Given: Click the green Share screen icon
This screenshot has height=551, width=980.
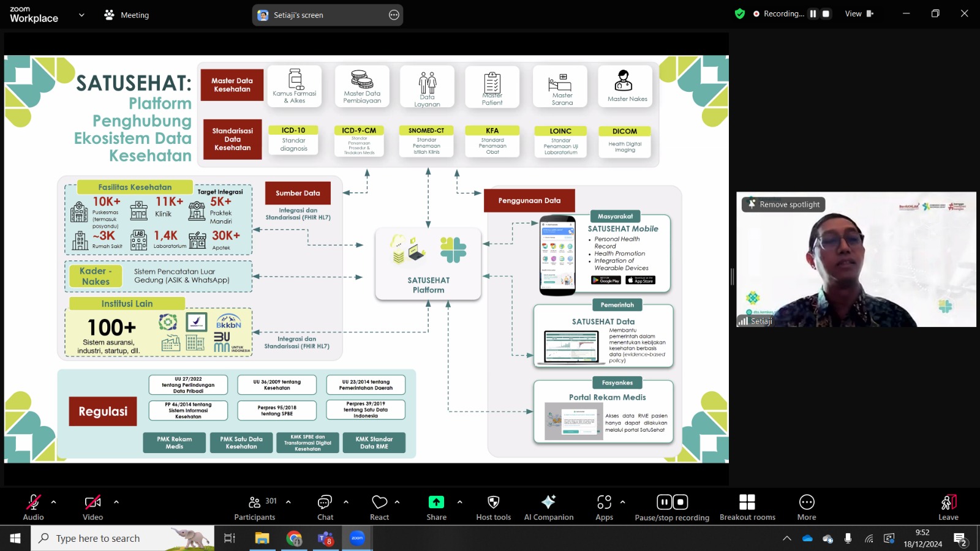Looking at the screenshot, I should [x=436, y=502].
